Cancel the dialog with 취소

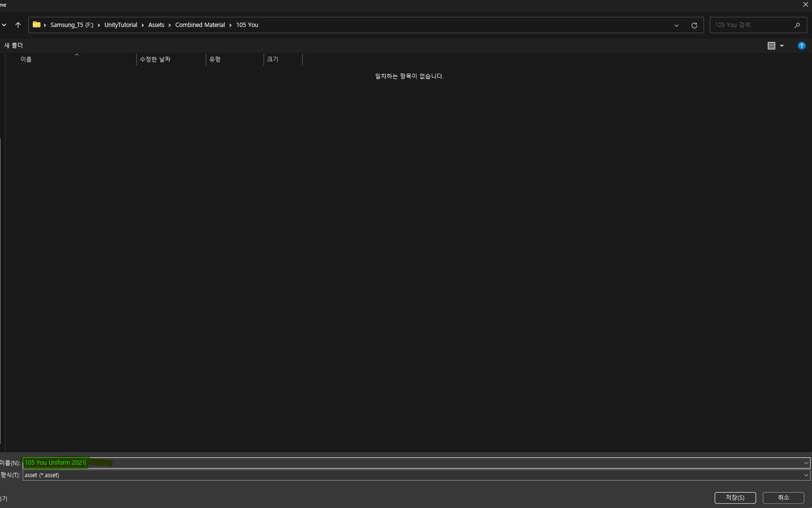coord(784,497)
